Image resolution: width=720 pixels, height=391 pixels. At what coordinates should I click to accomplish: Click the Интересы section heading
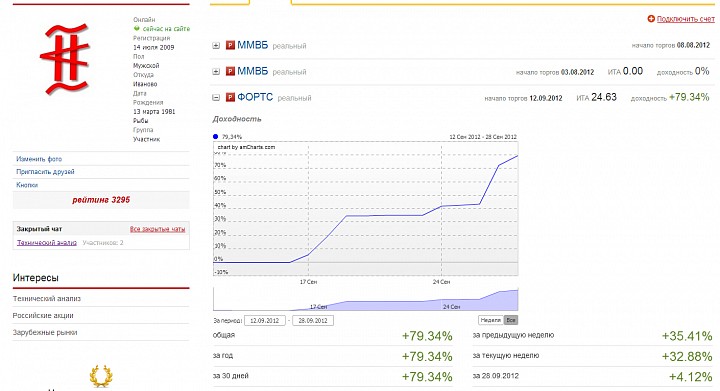(35, 278)
